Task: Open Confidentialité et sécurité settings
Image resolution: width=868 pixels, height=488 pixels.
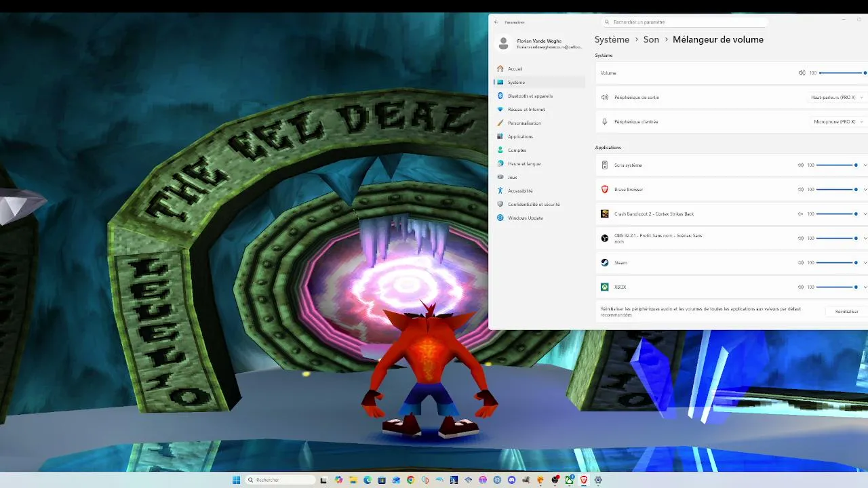Action: (540, 204)
